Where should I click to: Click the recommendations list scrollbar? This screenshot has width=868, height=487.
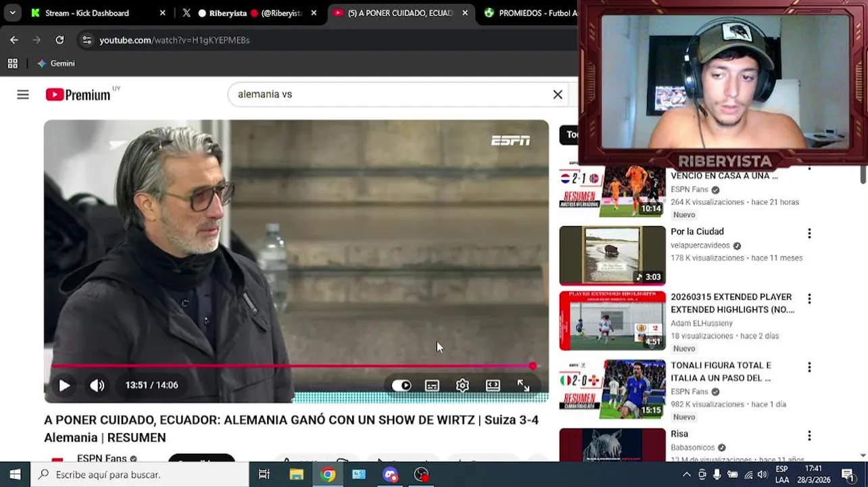(863, 173)
